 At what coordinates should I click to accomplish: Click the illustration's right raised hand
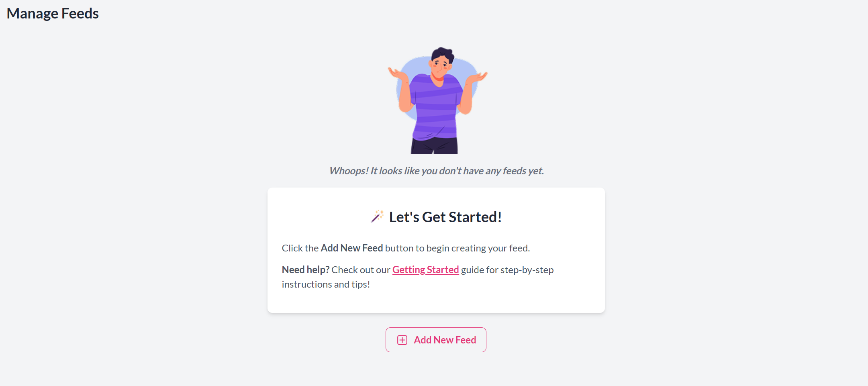(479, 76)
